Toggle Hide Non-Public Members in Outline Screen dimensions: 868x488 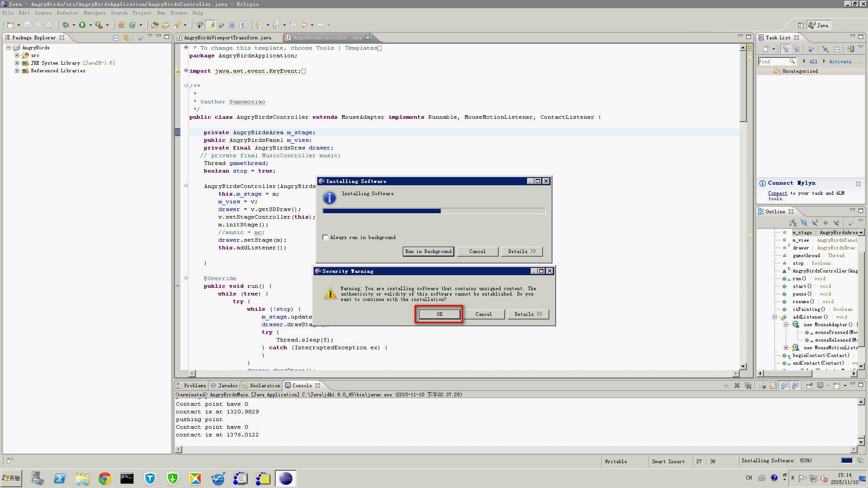(x=826, y=223)
